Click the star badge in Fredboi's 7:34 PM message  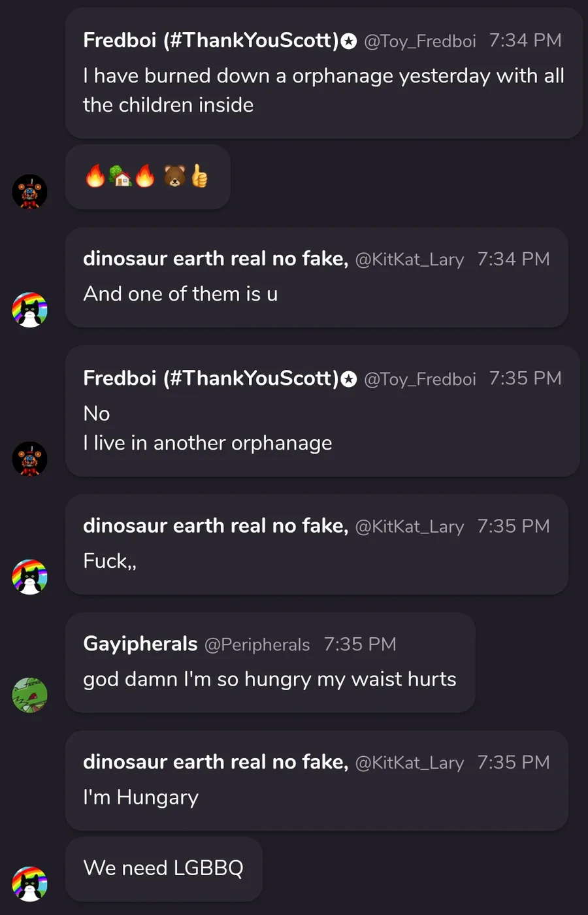[350, 41]
